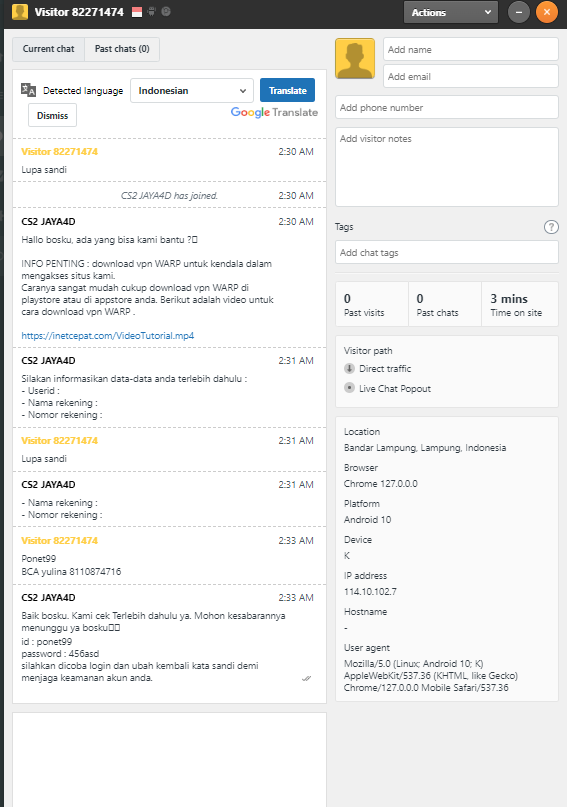Screen dimensions: 567x807
Task: Click the Direct traffic arrow icon
Action: click(x=349, y=368)
